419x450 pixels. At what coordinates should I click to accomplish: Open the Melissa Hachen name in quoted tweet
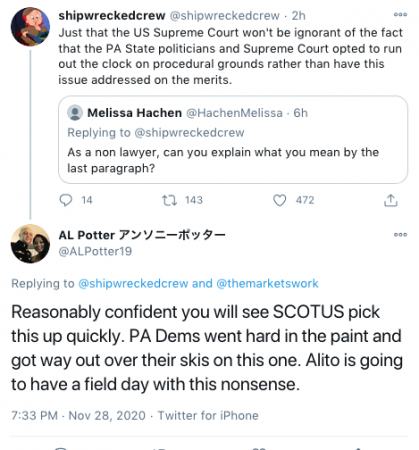click(x=134, y=113)
